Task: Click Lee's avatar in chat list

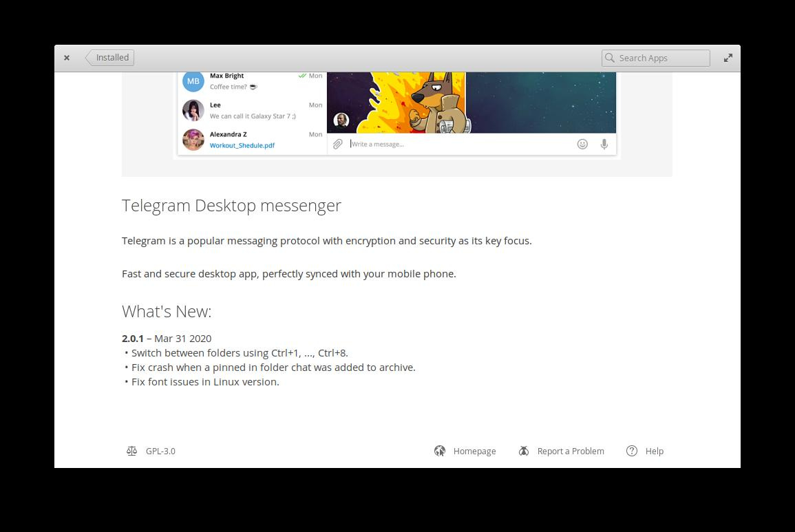Action: click(193, 111)
